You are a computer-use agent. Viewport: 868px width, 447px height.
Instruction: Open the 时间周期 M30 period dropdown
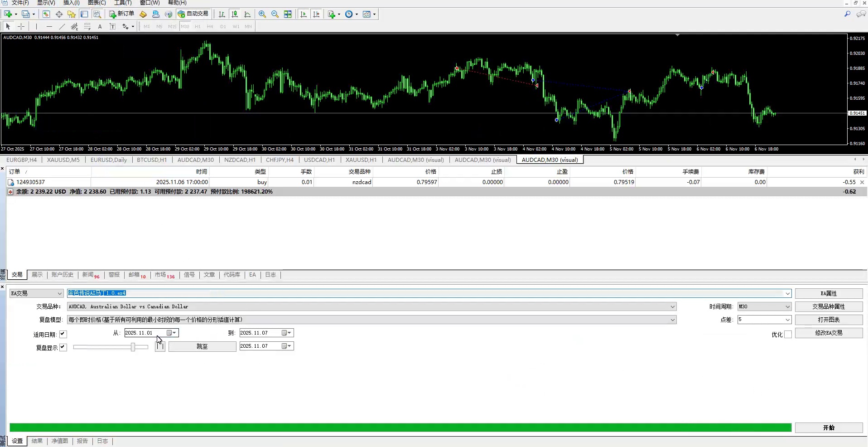764,306
